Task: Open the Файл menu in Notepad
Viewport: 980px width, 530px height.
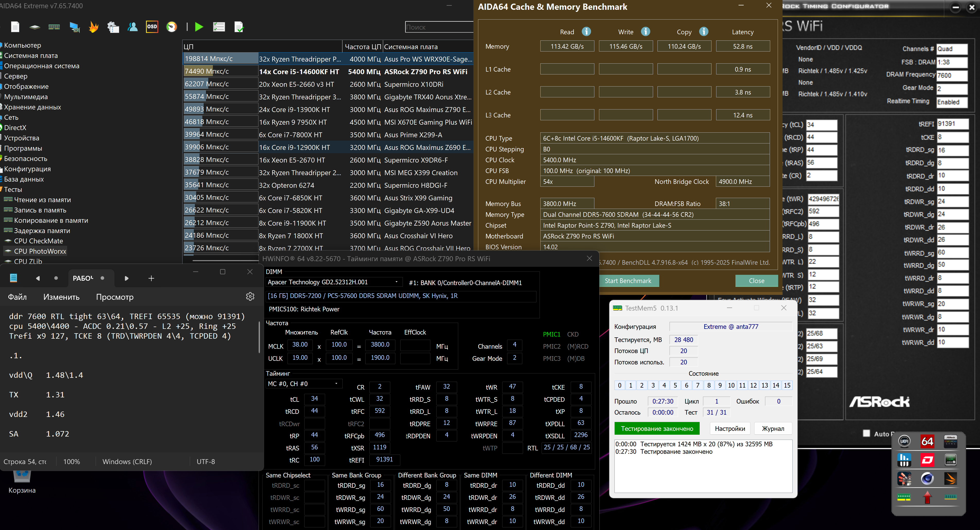Action: (17, 297)
